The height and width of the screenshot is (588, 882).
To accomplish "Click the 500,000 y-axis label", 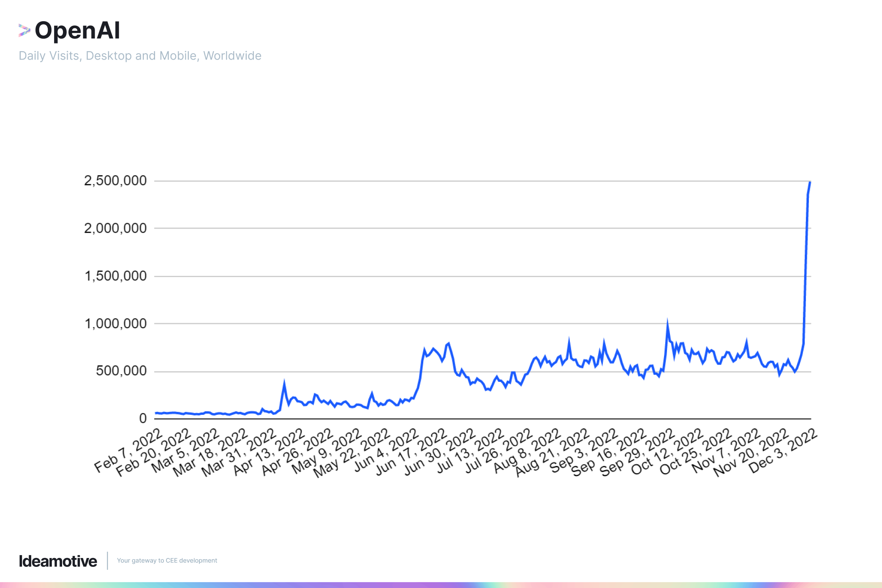I will click(121, 371).
